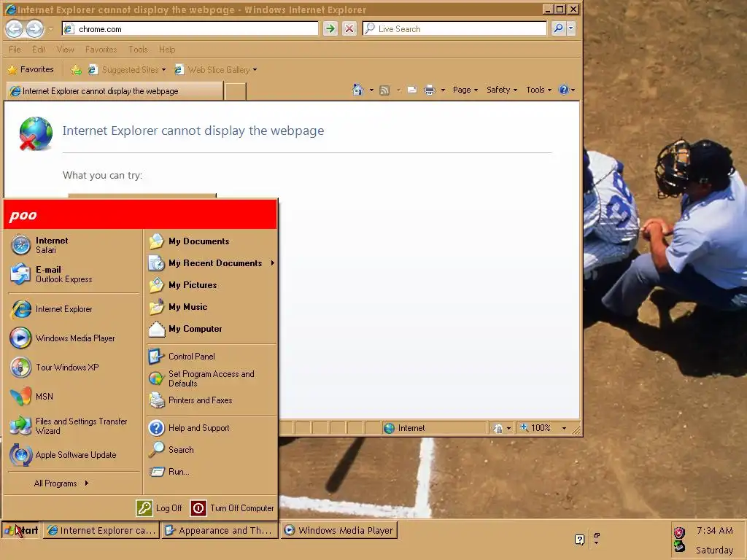747x560 pixels.
Task: Click the Print icon
Action: 430,90
